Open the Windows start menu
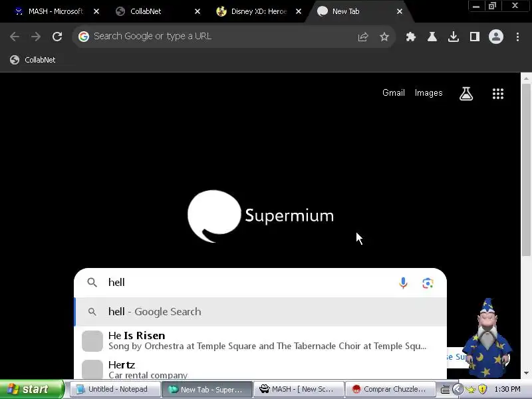The image size is (532, 399). pyautogui.click(x=32, y=389)
